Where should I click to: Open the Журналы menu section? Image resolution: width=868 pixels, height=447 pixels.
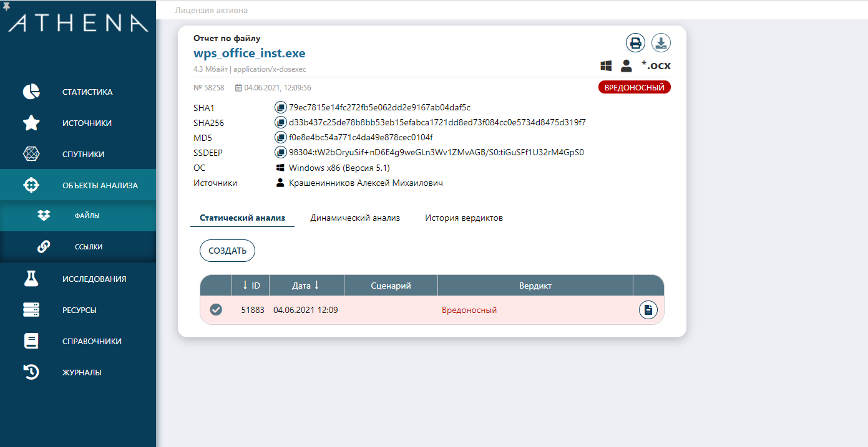click(78, 372)
